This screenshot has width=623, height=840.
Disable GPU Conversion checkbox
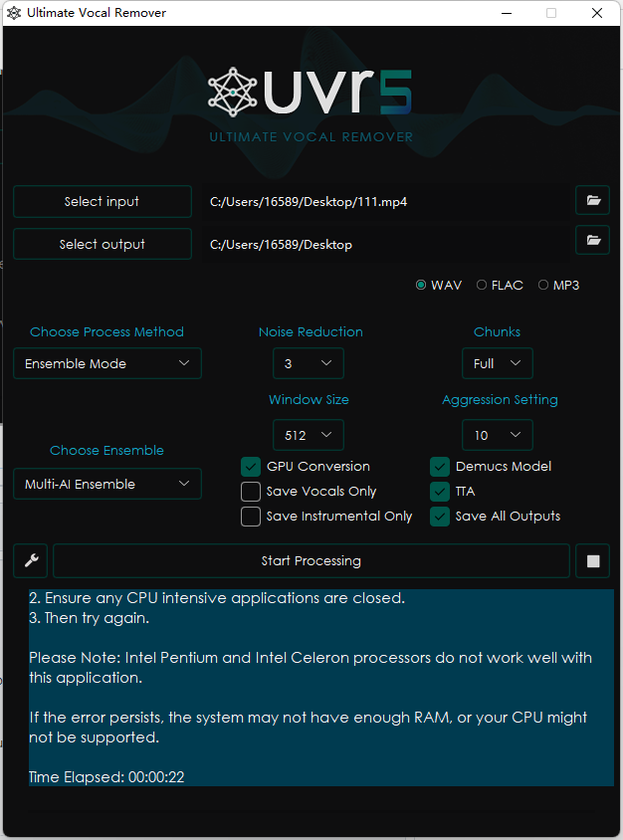251,467
